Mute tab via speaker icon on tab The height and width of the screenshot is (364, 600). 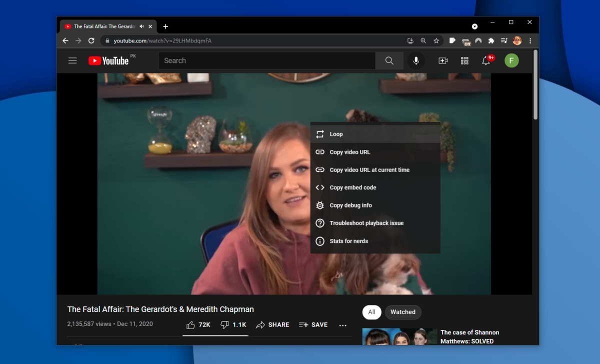pyautogui.click(x=142, y=26)
